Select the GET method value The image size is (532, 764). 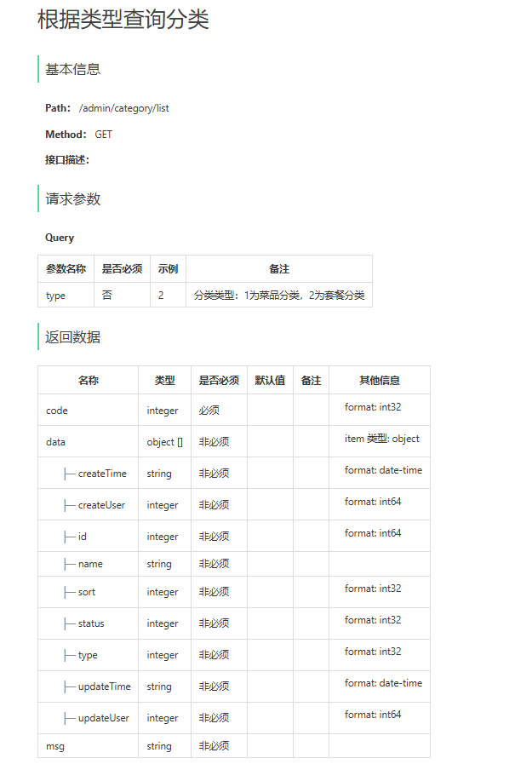(103, 134)
